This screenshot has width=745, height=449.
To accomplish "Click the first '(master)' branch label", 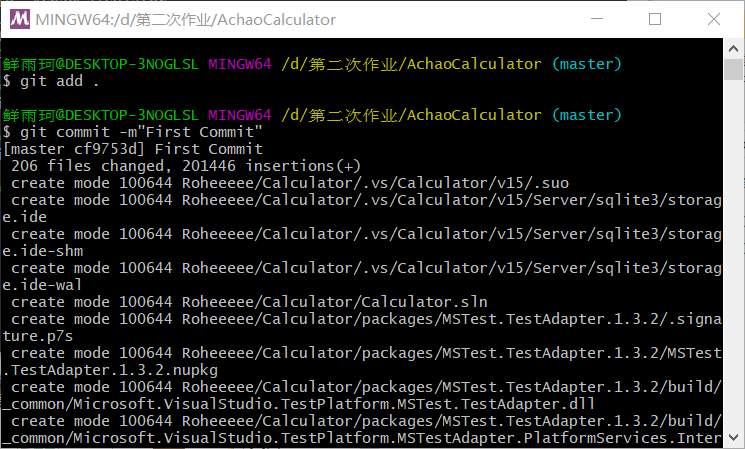I will pyautogui.click(x=587, y=64).
